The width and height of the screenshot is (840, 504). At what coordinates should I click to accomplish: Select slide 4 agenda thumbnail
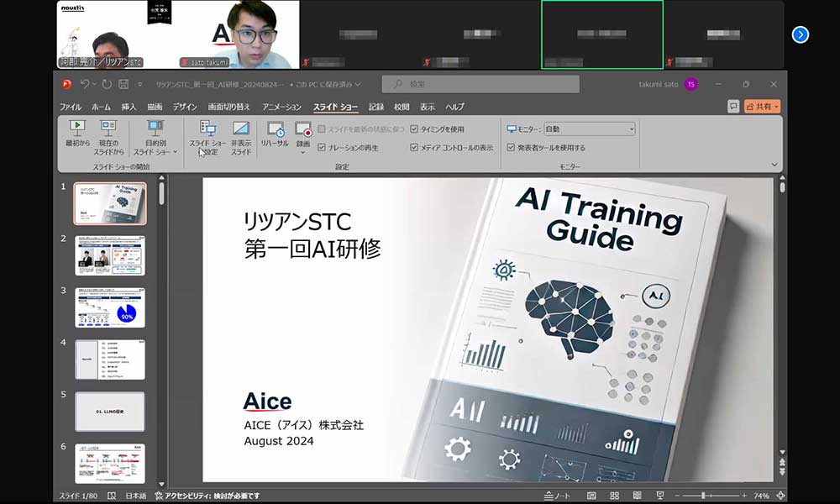coord(110,360)
